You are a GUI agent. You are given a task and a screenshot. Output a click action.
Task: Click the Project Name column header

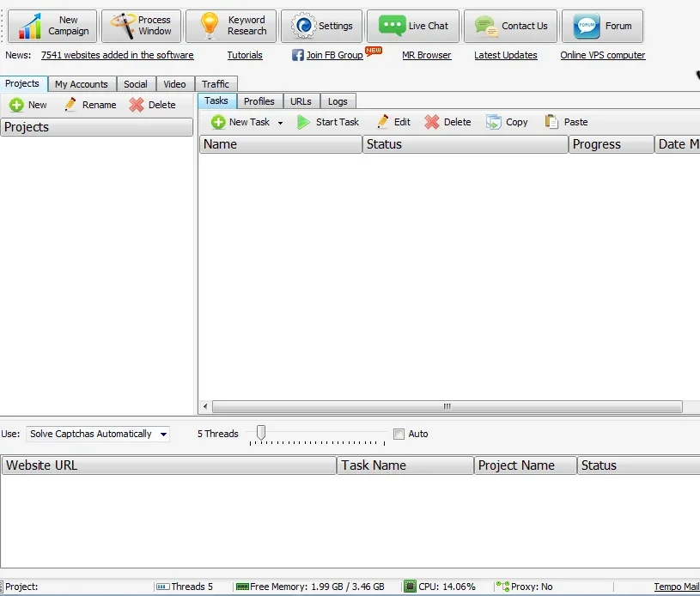click(x=525, y=465)
